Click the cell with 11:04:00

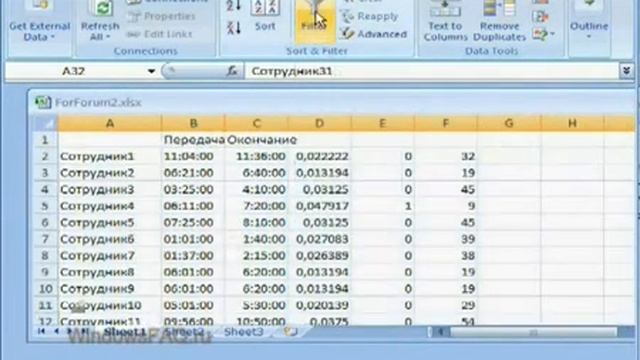coord(193,156)
